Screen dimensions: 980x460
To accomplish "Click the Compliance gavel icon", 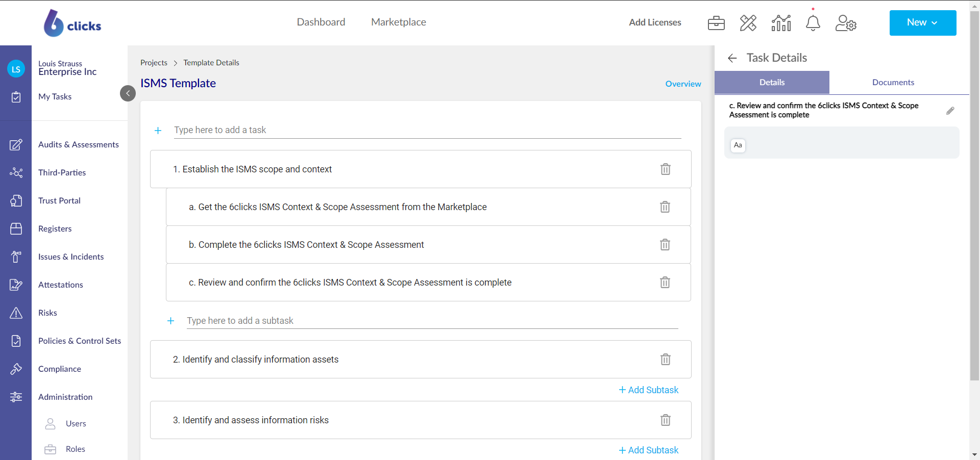I will [x=16, y=369].
